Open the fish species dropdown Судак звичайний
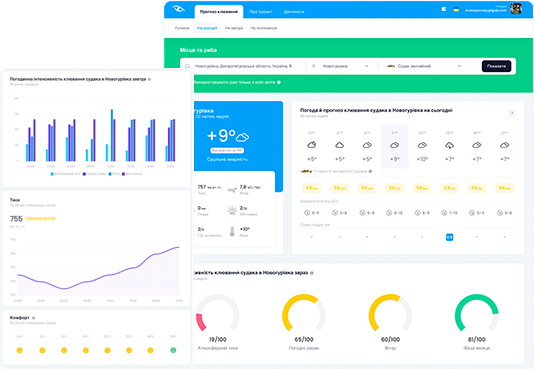 tap(424, 66)
